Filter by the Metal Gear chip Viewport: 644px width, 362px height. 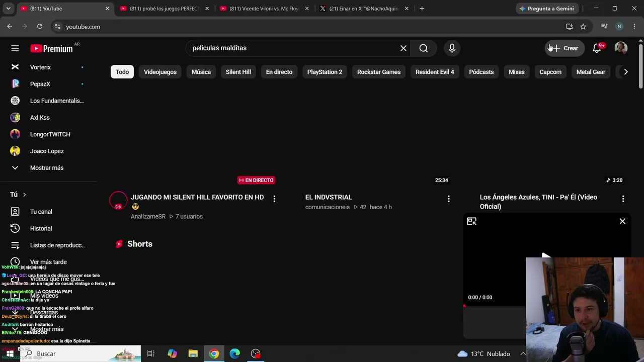coord(591,72)
